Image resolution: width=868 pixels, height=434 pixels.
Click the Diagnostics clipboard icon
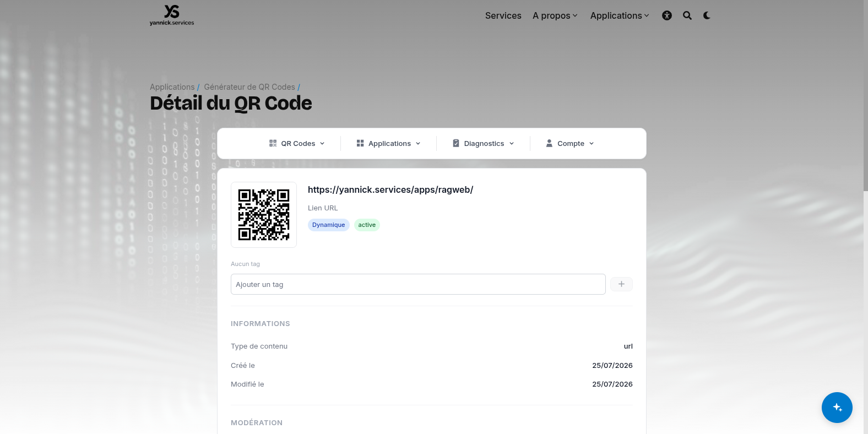tap(456, 143)
